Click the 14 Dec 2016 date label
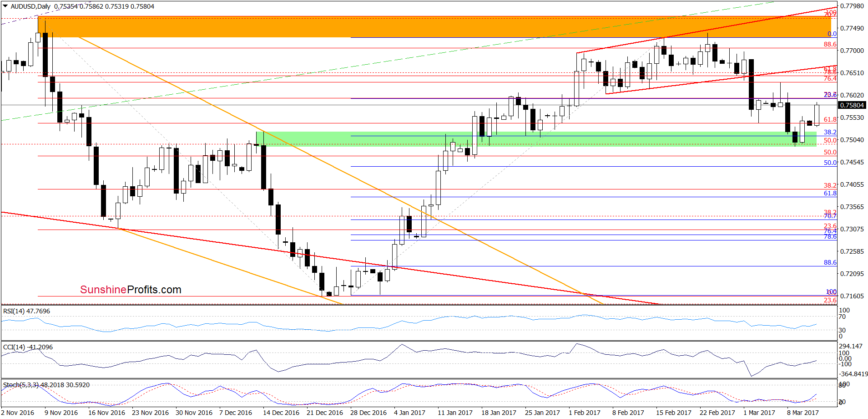The image size is (868, 419). click(281, 413)
